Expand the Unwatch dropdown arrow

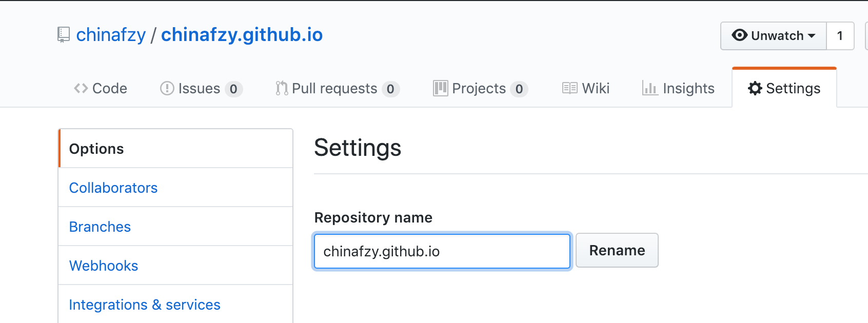(x=812, y=35)
